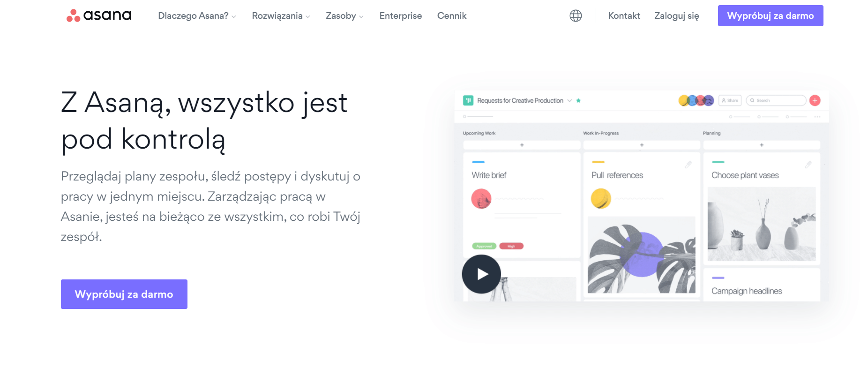Go to the Kontakt page

[x=624, y=15]
